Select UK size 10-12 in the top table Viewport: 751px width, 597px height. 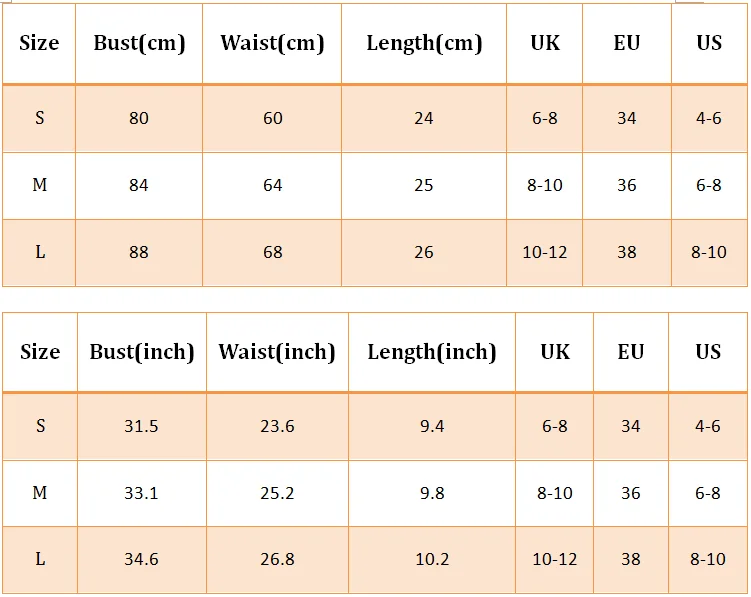pos(545,253)
